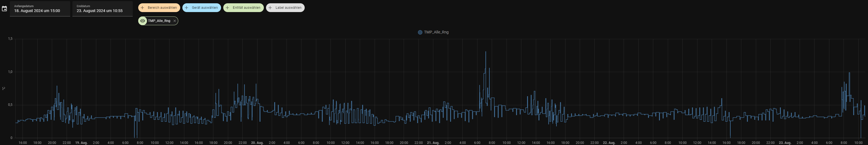This screenshot has height=145, width=868.
Task: Open the Gerät auswählen device picker
Action: click(x=205, y=8)
